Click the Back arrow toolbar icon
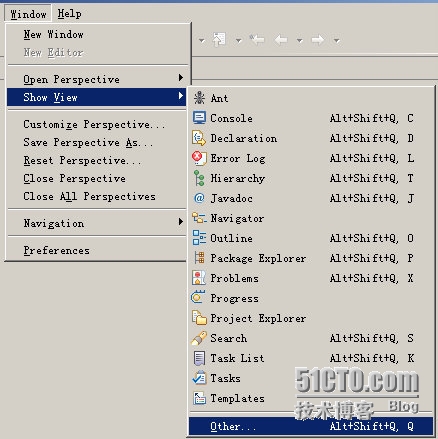 [281, 40]
